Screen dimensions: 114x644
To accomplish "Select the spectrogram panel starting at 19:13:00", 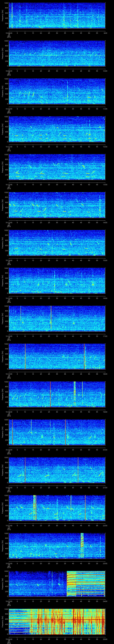I will [57, 205].
